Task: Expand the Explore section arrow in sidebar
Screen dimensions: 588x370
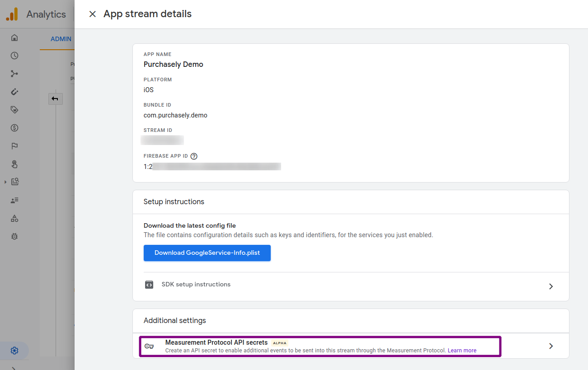Action: click(x=5, y=182)
